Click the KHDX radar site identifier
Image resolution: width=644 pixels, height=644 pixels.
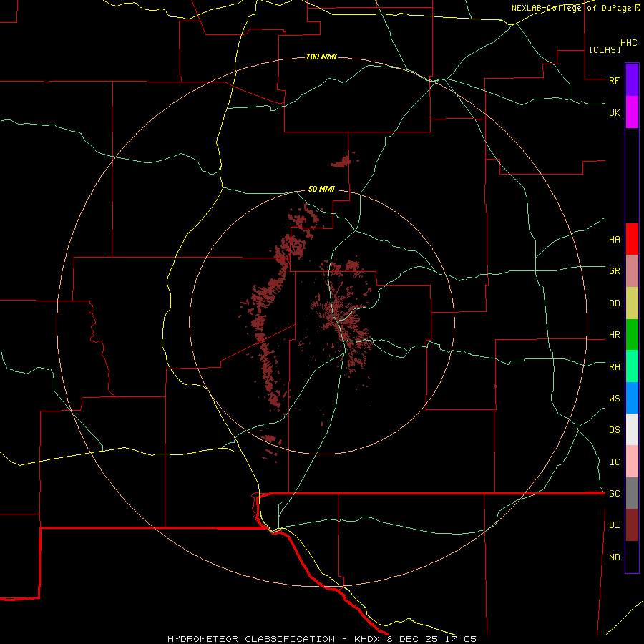pyautogui.click(x=369, y=639)
